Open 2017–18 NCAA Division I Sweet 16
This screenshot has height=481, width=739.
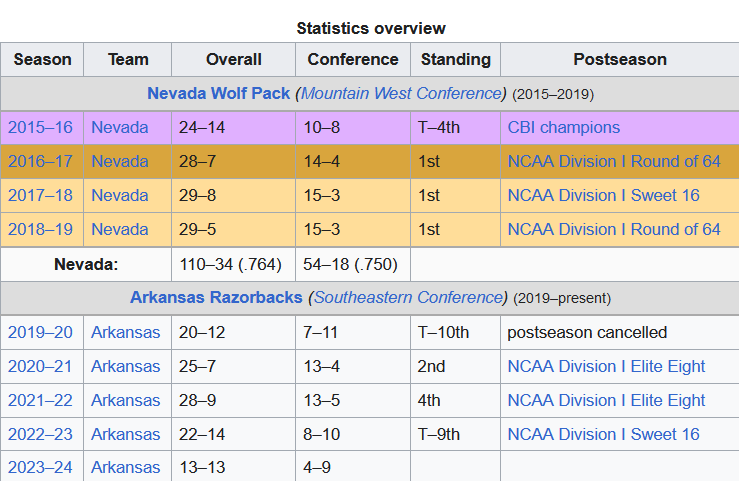point(603,195)
